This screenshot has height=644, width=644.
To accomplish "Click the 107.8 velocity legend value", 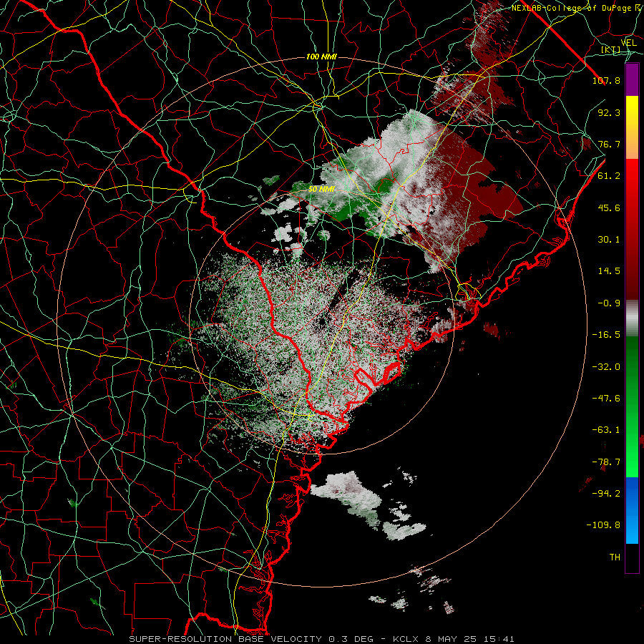I will pyautogui.click(x=606, y=80).
